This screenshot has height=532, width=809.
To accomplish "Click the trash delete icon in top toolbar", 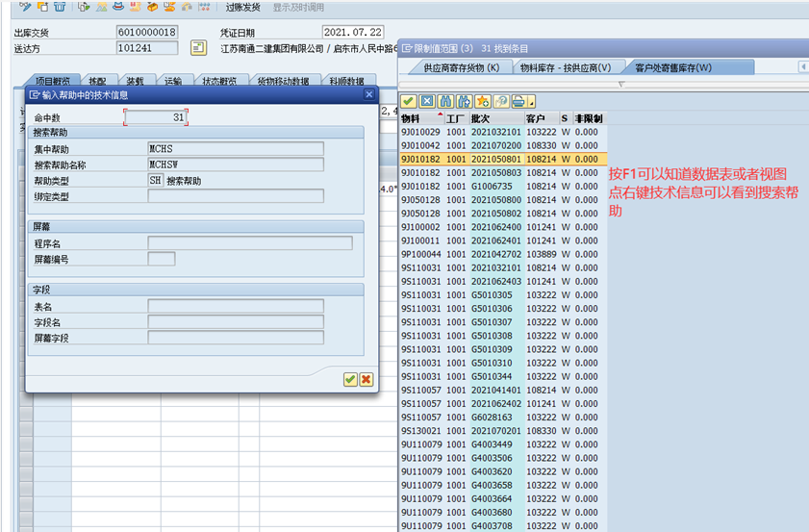I will pos(60,6).
